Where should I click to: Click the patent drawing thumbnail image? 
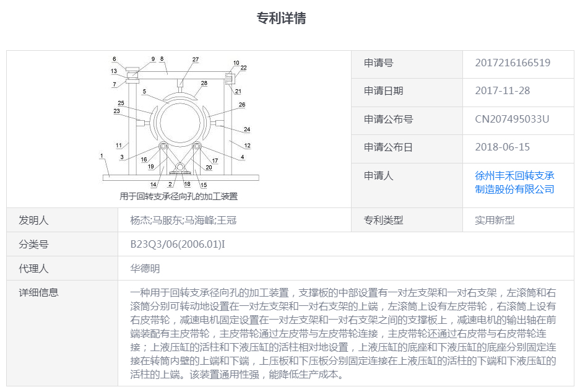[180, 123]
